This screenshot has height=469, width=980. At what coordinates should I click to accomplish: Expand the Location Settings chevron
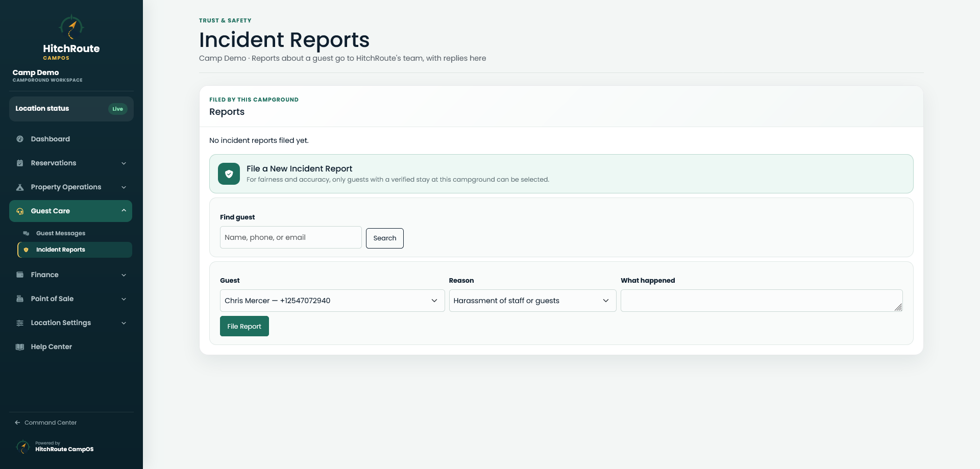click(124, 323)
